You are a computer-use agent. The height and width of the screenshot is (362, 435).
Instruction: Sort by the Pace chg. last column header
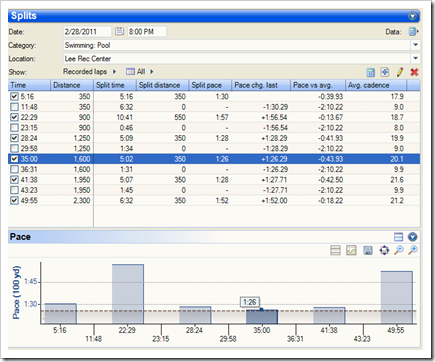261,85
